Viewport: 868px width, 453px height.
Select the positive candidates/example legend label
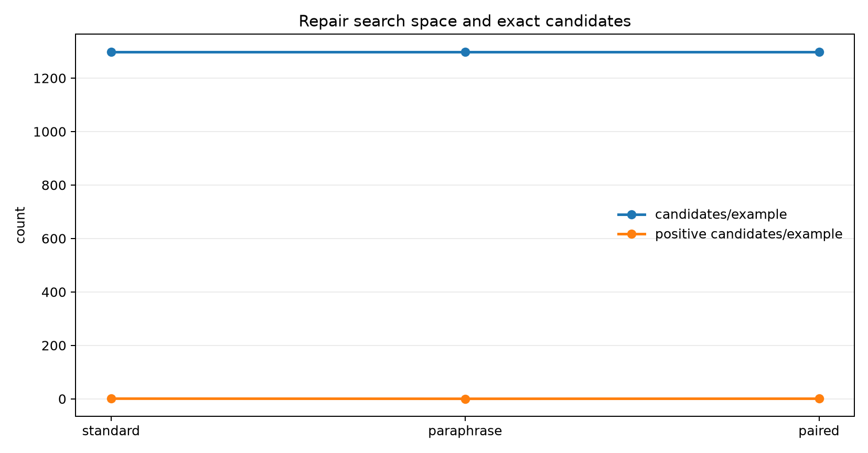748,234
